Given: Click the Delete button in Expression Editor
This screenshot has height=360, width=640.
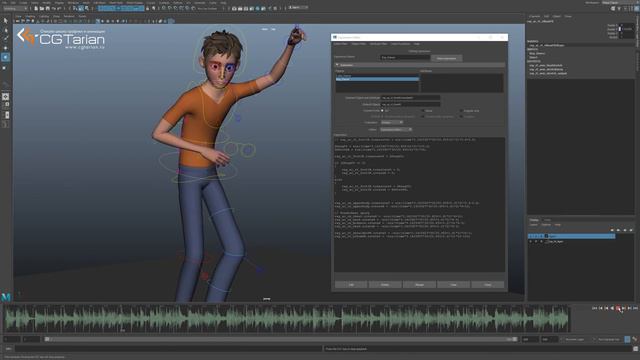Looking at the screenshot, I should [x=385, y=284].
